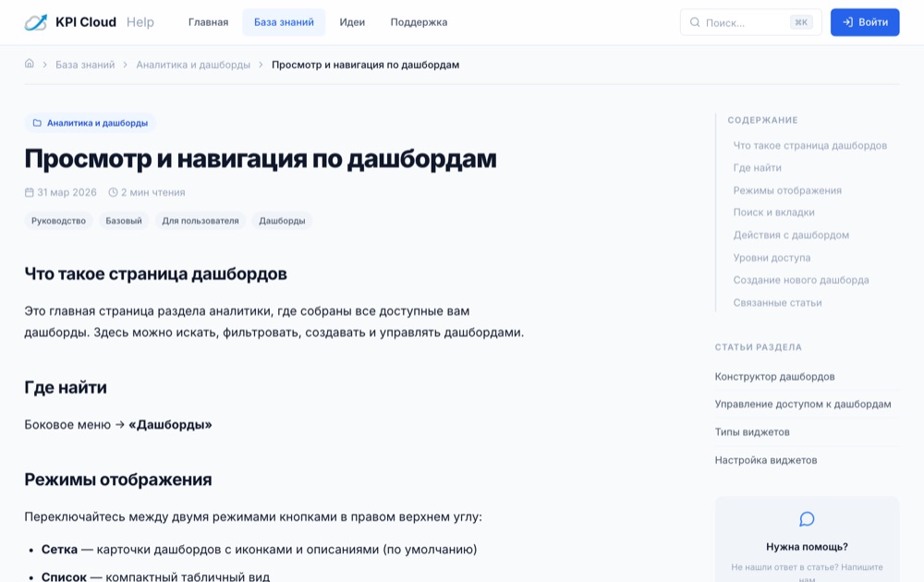Screen dimensions: 924x582
Task: Open Конструктор дашбордов article
Action: (774, 376)
